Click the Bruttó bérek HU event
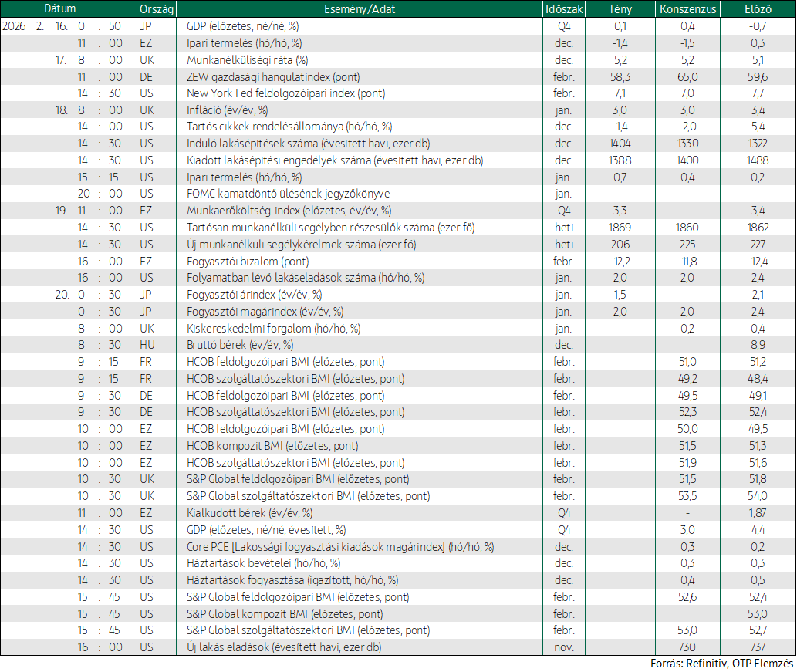Viewport: 797px width, 672px height. pos(240,345)
